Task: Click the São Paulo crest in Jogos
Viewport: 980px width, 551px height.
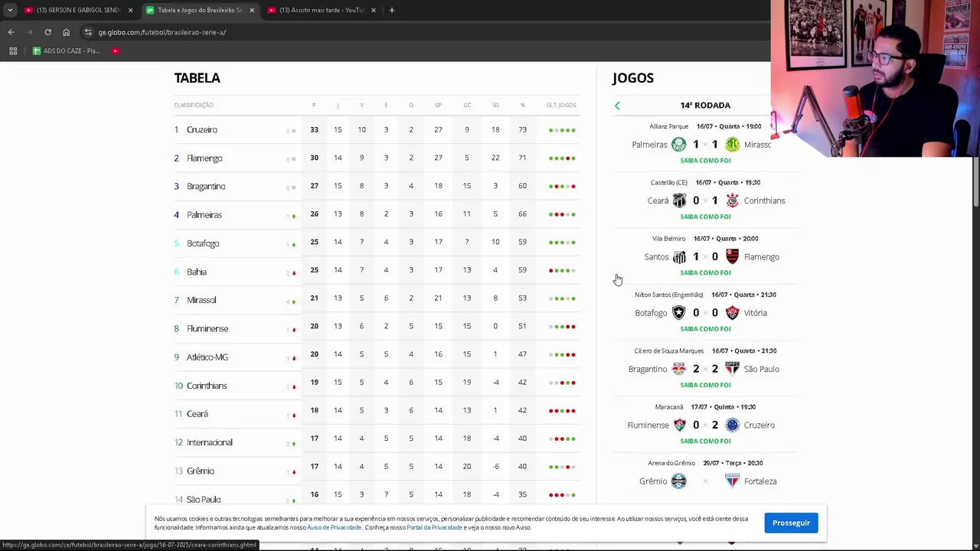Action: coord(732,369)
